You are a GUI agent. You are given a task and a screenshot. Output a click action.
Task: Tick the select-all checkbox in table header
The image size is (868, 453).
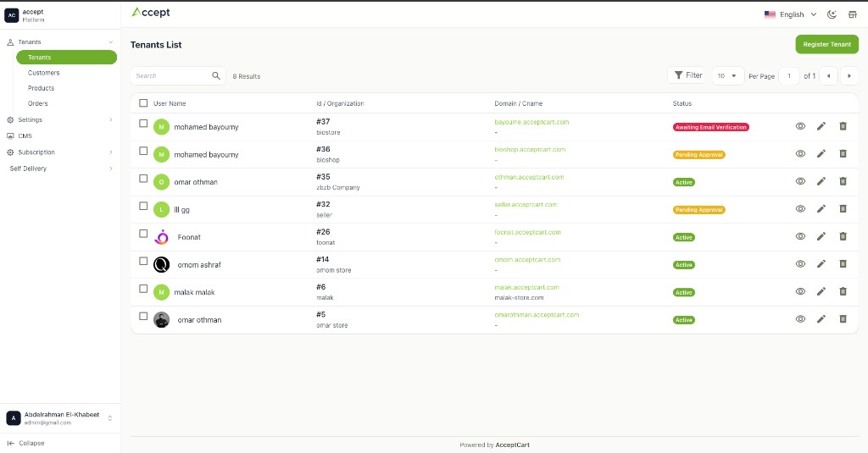pos(143,103)
